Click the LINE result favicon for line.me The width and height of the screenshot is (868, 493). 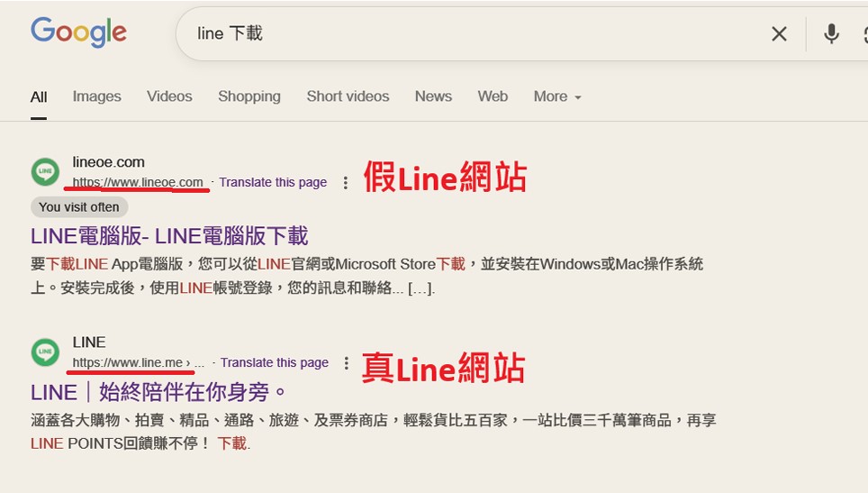click(x=45, y=351)
